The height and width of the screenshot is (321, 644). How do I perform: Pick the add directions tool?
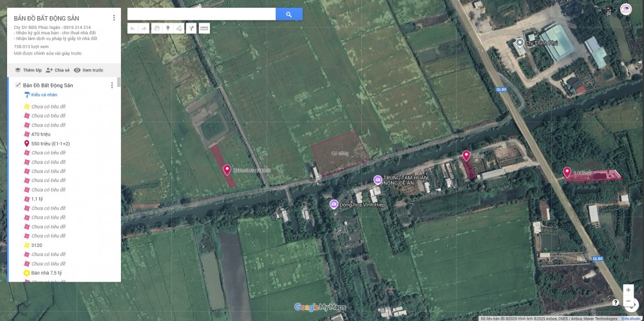pos(191,28)
